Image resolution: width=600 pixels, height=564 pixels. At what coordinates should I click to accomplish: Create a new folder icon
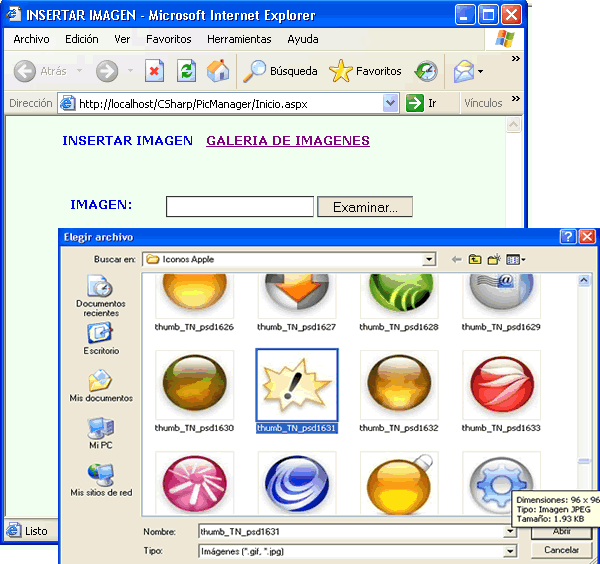click(494, 259)
